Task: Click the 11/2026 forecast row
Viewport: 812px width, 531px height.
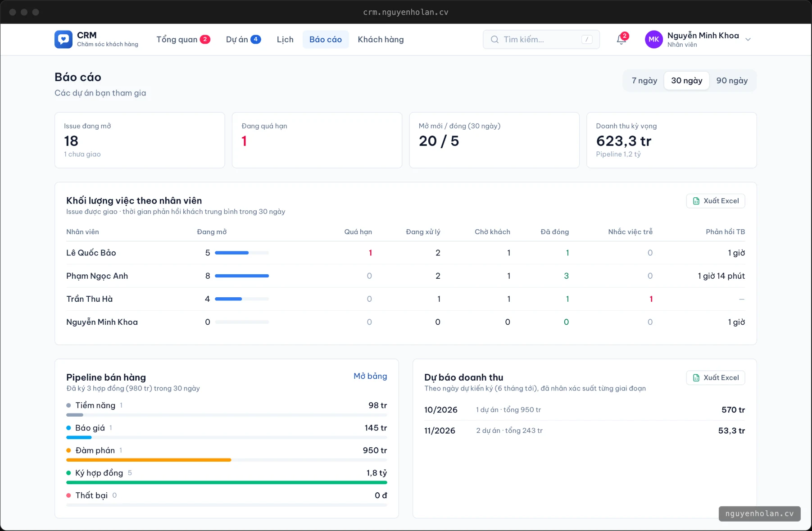Action: tap(585, 431)
